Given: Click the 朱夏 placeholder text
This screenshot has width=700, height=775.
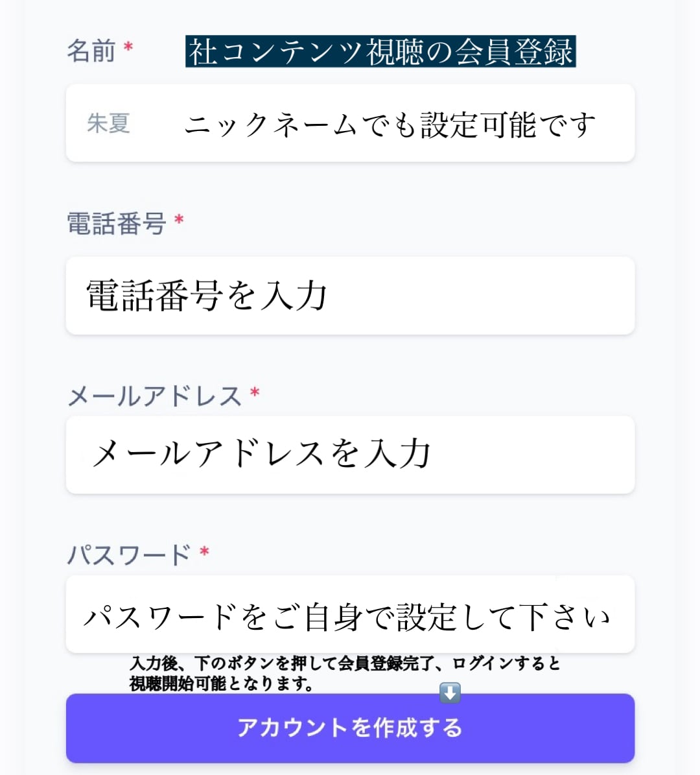Looking at the screenshot, I should [109, 123].
